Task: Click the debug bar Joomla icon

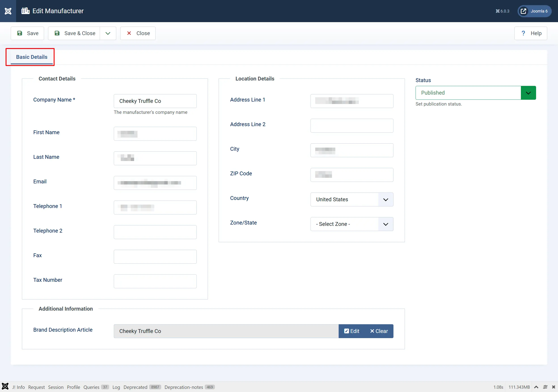Action: (x=5, y=387)
